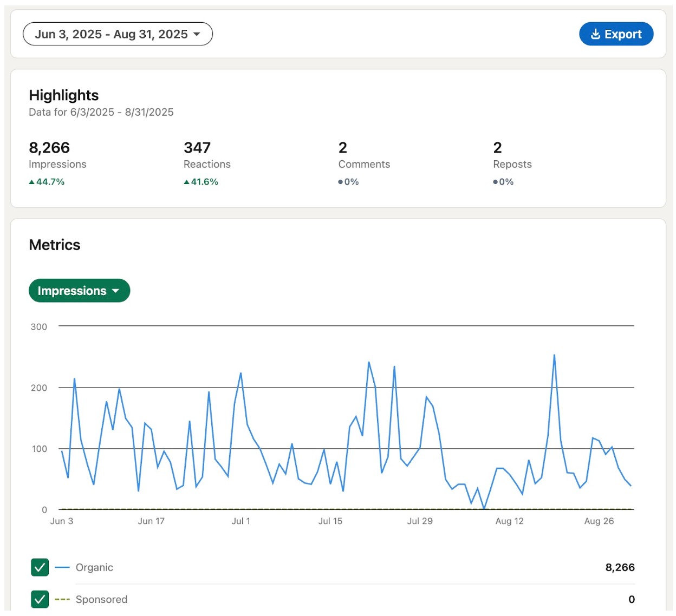Click the green up arrow under Impressions
The width and height of the screenshot is (676, 616).
click(31, 182)
